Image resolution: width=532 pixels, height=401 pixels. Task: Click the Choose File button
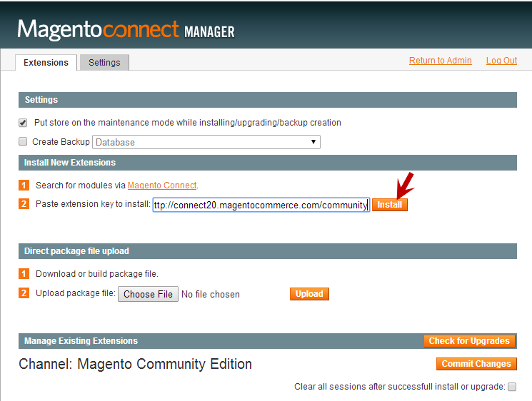148,294
